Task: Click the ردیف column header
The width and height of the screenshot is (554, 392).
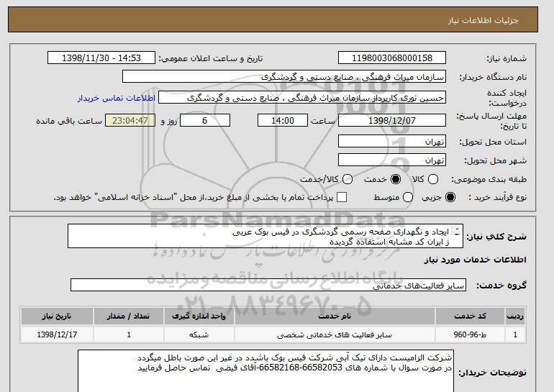Action: (x=515, y=316)
